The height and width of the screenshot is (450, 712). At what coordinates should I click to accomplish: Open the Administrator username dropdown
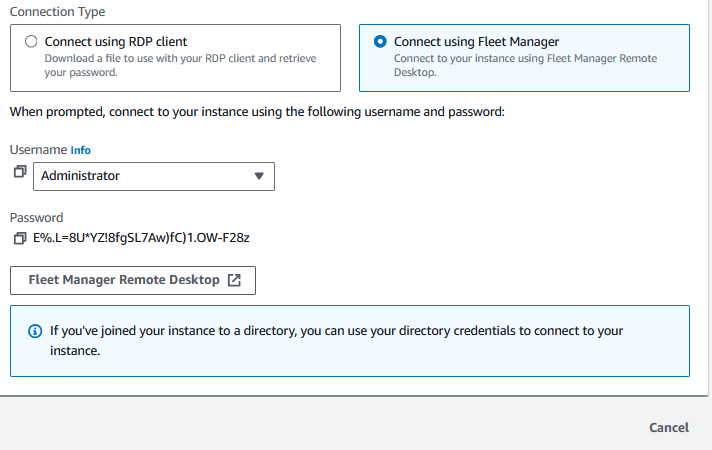click(154, 176)
